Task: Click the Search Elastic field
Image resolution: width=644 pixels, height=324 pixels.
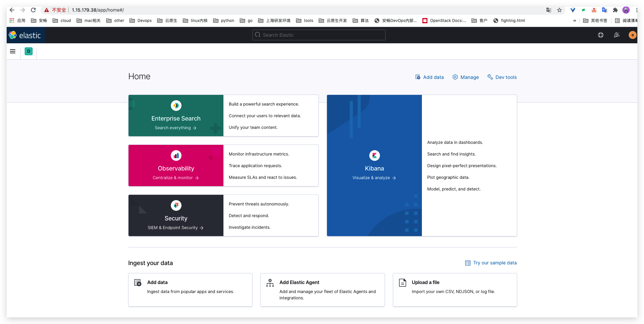Action: [319, 35]
